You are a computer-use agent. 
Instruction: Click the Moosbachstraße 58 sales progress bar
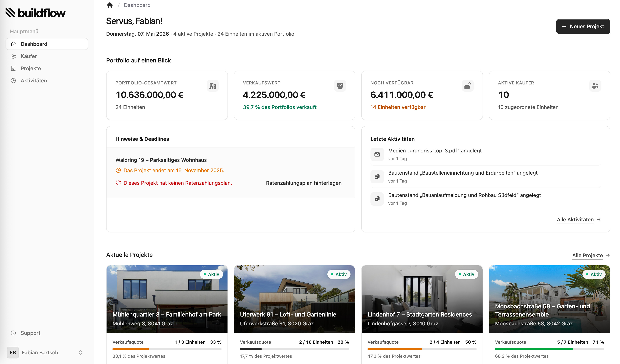point(549,349)
